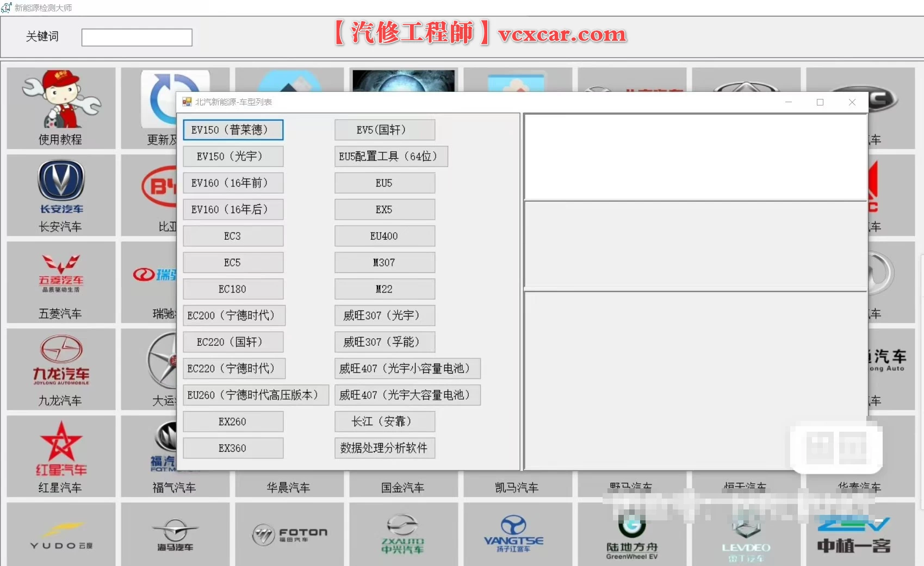Open 数据处理分析软件
The image size is (924, 566).
[385, 448]
